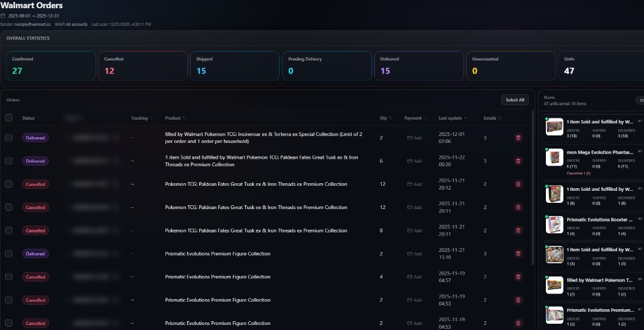Image resolution: width=644 pixels, height=330 pixels.
Task: Sort orders by Product column header
Action: [x=175, y=118]
